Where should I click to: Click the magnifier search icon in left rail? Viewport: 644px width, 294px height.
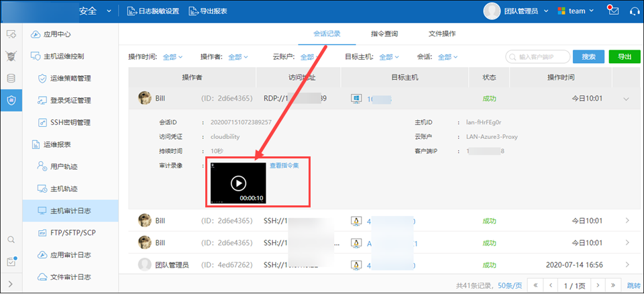(11, 240)
